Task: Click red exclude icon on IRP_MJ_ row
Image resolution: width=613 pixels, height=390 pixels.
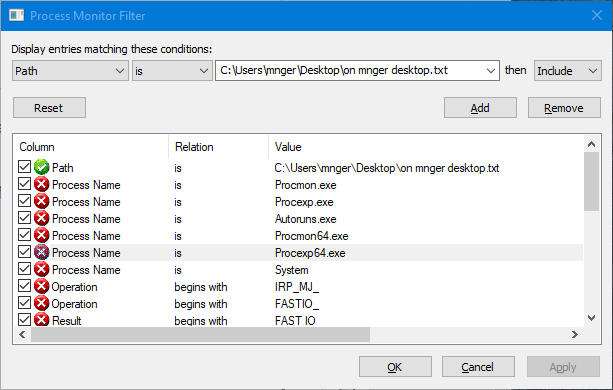Action: (x=41, y=286)
